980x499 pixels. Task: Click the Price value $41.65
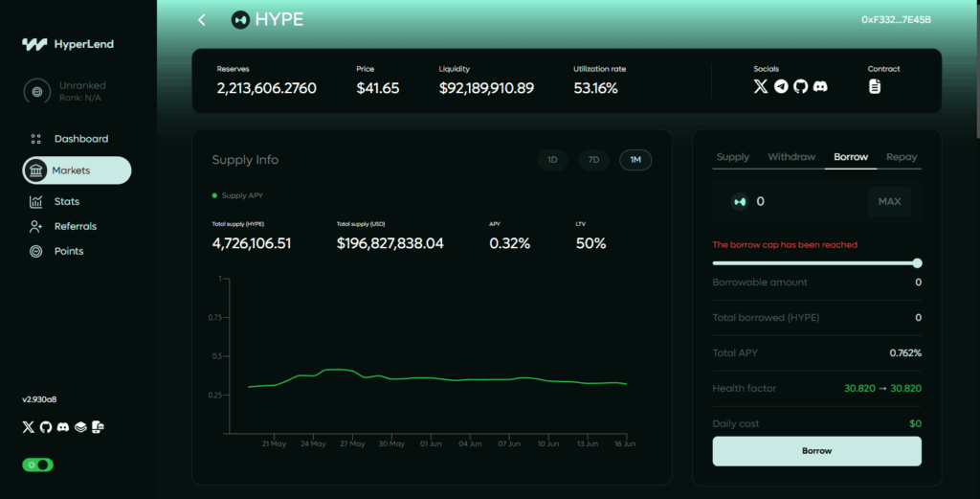click(x=377, y=88)
